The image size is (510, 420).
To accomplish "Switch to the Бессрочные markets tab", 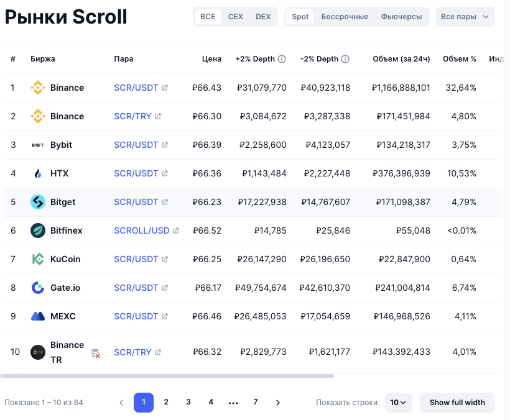I will click(x=345, y=17).
